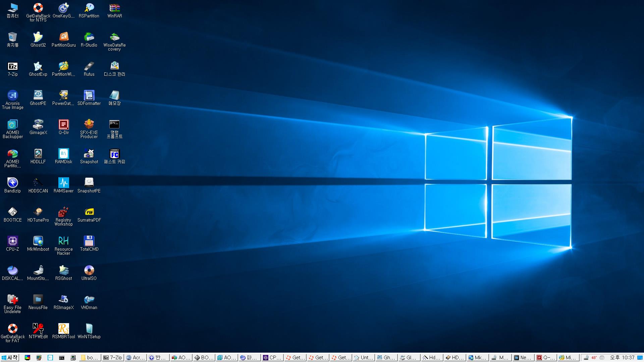The image size is (644, 362).
Task: Select the SnapshotPE desktop icon
Action: (89, 185)
